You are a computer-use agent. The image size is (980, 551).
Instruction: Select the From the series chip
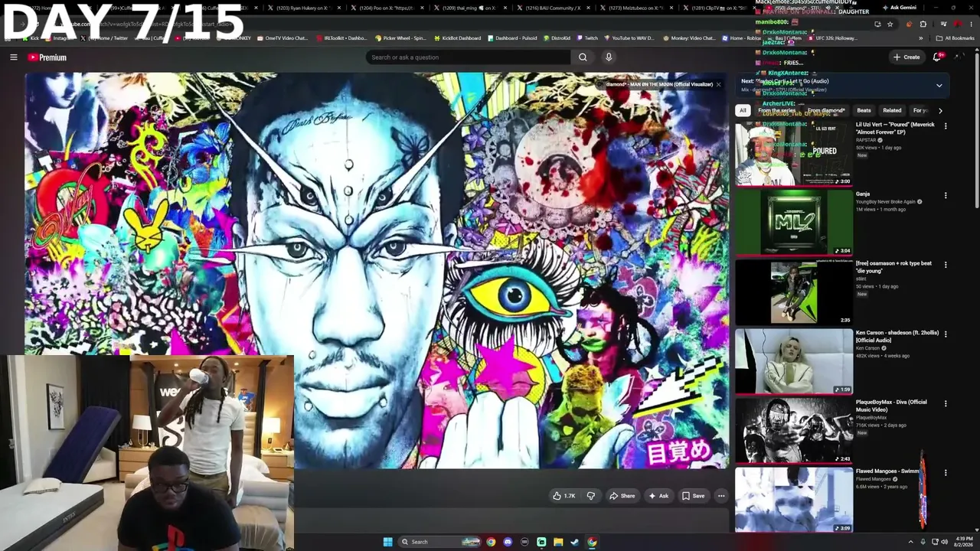click(777, 110)
